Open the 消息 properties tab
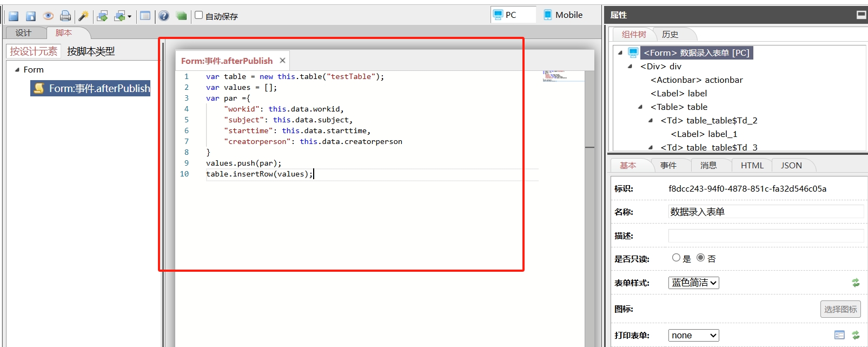This screenshot has width=868, height=347. [x=708, y=165]
